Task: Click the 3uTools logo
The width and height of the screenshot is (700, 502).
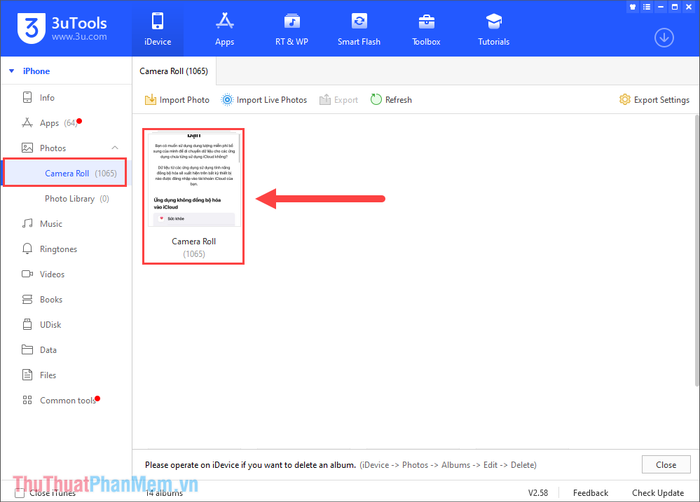Action: tap(62, 28)
